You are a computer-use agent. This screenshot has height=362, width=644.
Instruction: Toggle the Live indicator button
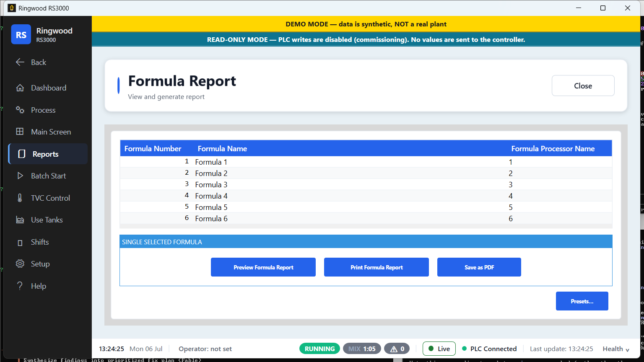pyautogui.click(x=439, y=349)
